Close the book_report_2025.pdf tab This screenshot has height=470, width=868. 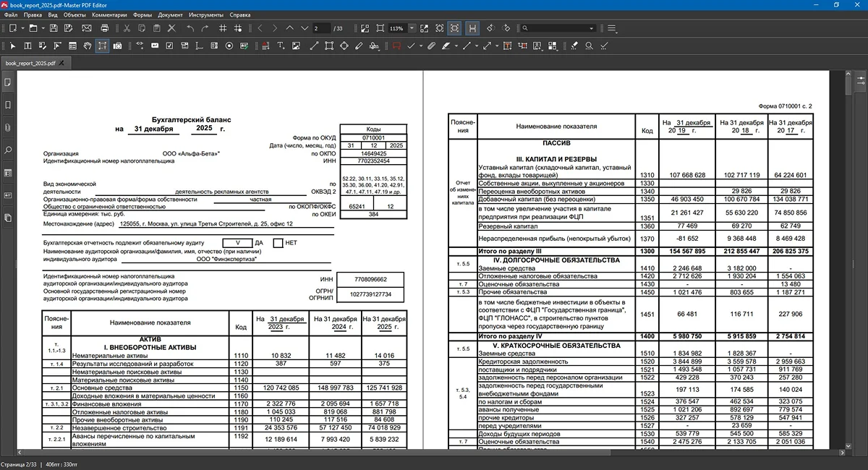tap(62, 63)
